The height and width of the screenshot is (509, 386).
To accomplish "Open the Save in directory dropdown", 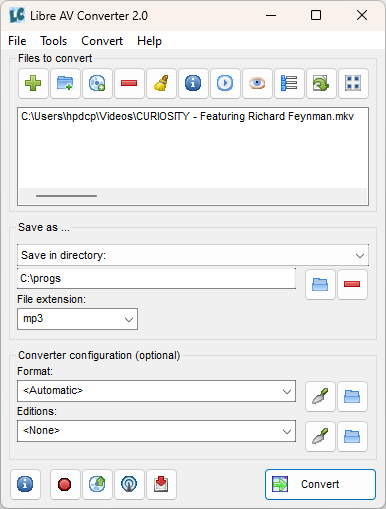I will (193, 255).
